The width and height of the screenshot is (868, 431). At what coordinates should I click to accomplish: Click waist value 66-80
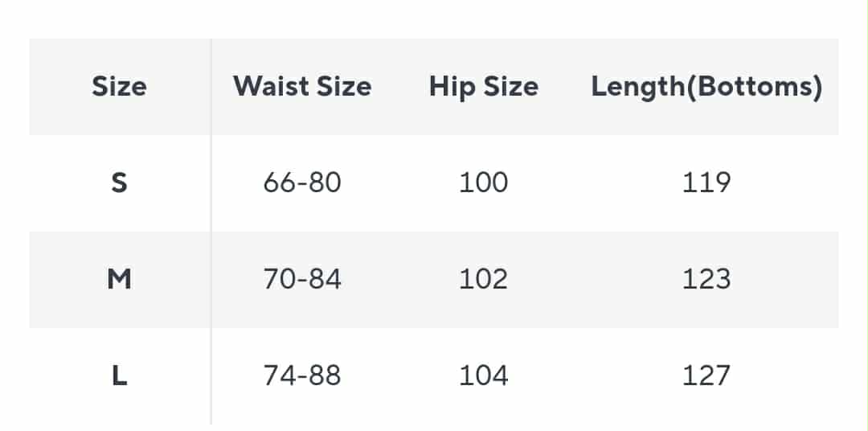302,183
